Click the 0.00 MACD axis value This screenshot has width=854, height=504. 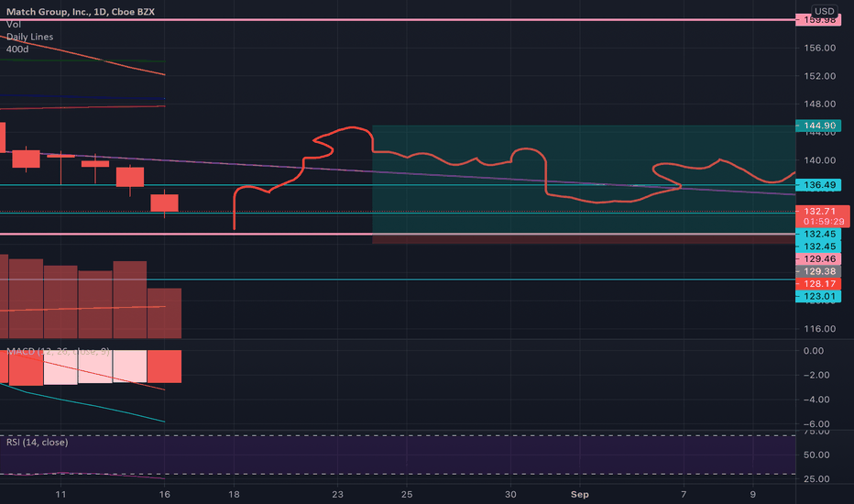(814, 351)
